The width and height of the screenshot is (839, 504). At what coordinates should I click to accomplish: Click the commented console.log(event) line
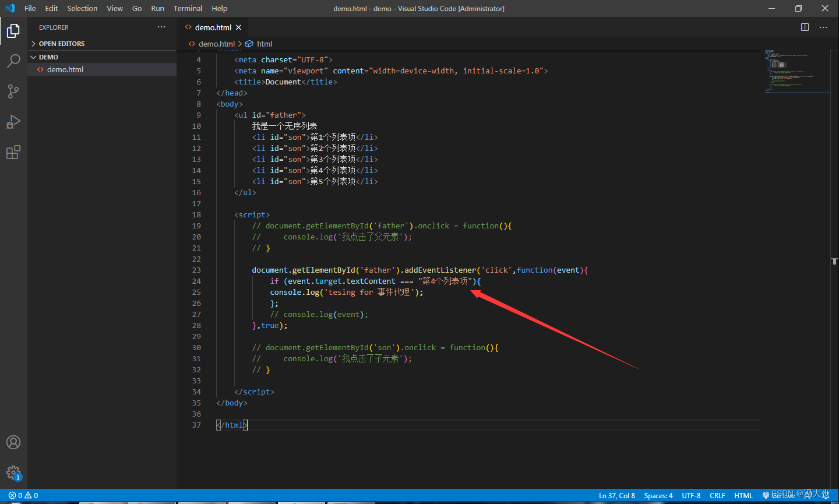click(319, 314)
